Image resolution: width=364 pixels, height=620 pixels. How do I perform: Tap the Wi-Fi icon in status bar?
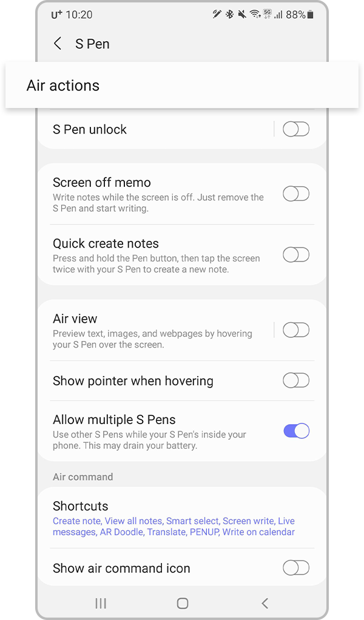[255, 15]
